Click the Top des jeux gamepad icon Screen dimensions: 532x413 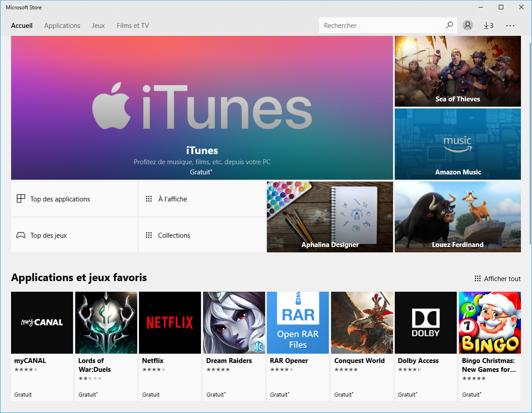coord(21,235)
